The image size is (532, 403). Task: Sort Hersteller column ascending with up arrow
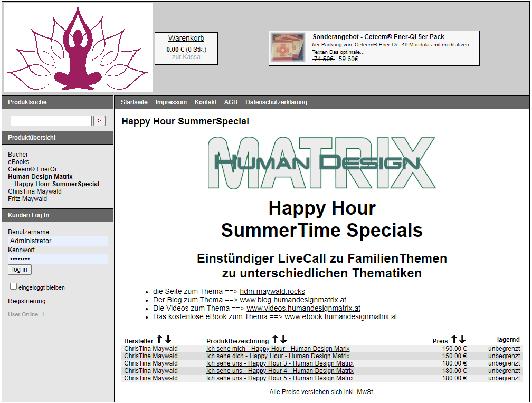click(x=159, y=340)
